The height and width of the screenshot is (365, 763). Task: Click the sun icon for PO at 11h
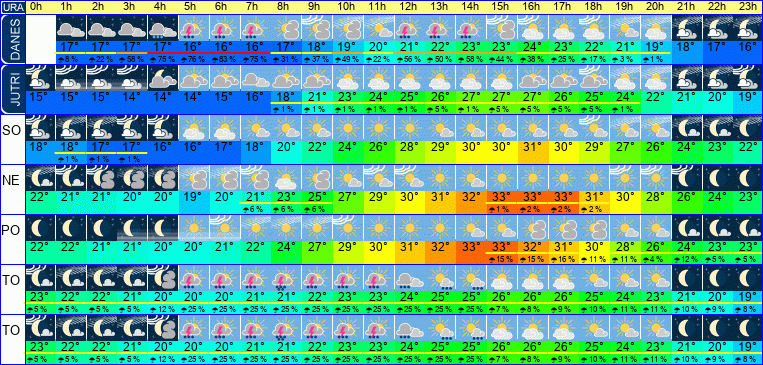coord(378,228)
